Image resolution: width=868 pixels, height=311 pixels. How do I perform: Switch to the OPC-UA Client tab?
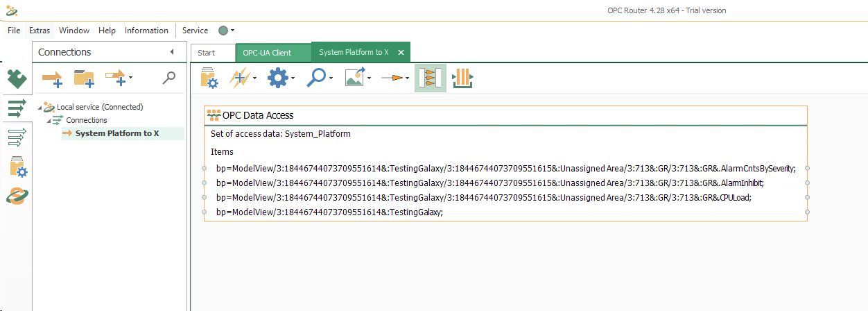point(273,53)
